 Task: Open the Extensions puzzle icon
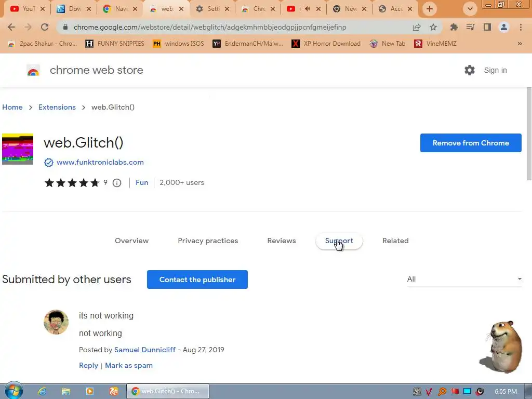(454, 27)
